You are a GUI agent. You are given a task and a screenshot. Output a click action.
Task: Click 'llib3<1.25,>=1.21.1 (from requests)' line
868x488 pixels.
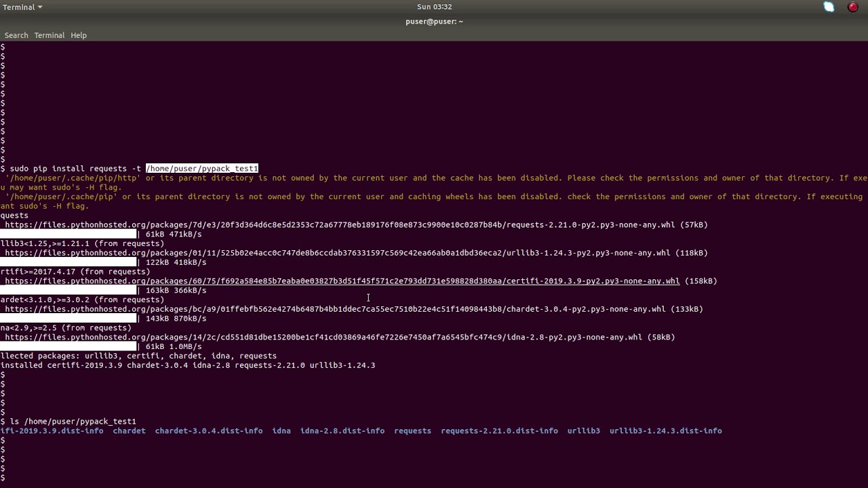(82, 243)
